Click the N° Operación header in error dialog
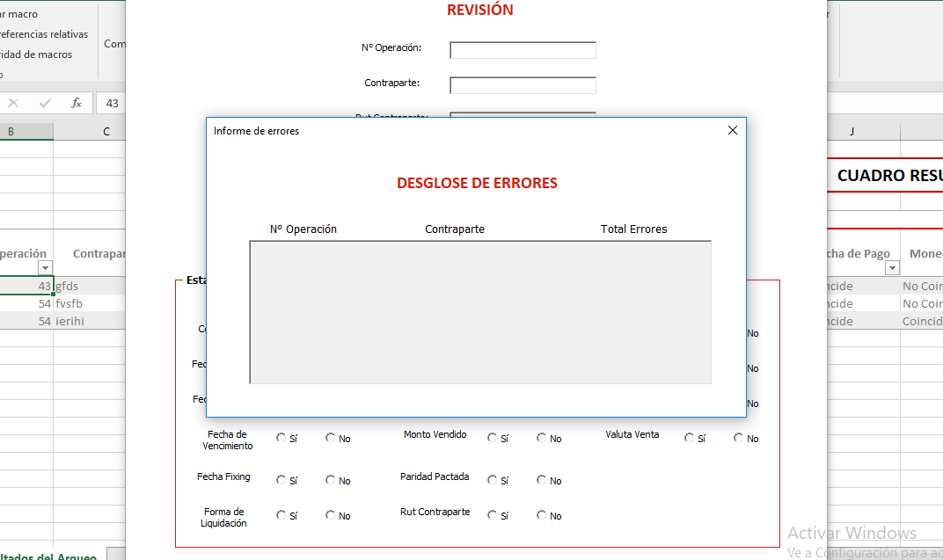 (303, 229)
